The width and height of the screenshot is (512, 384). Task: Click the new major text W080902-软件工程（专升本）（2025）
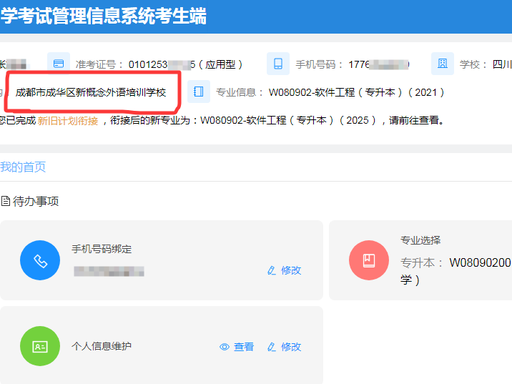[x=288, y=120]
